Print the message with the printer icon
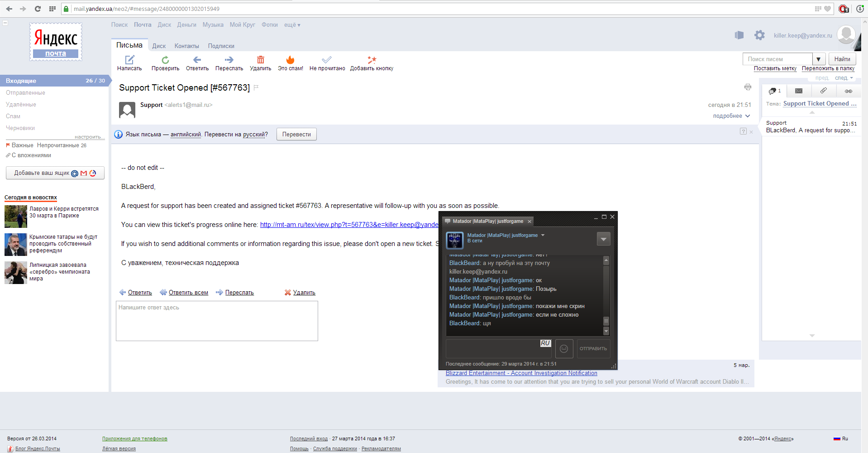 tap(748, 87)
